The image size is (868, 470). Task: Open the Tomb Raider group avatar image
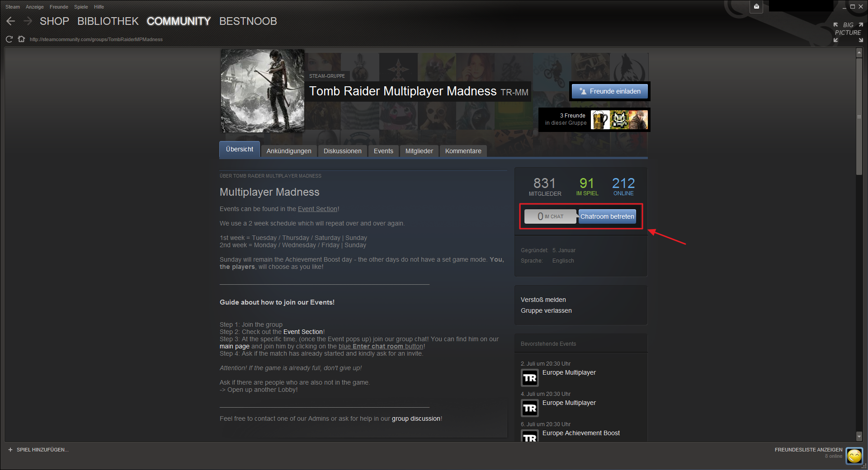pos(262,91)
